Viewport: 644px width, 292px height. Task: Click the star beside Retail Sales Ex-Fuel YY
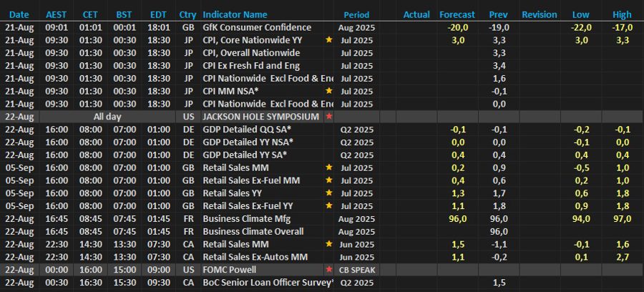328,206
